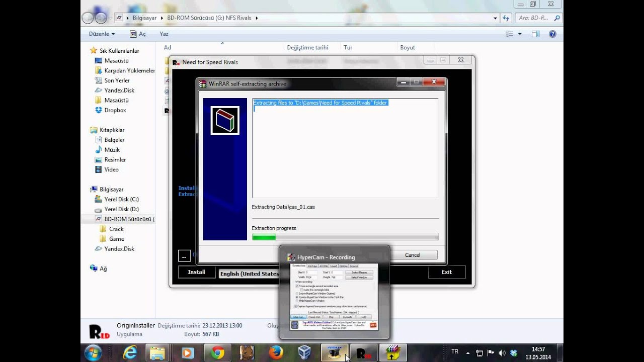Launch Windows Media Player from taskbar
Screen dimensions: 644x362
pos(188,353)
